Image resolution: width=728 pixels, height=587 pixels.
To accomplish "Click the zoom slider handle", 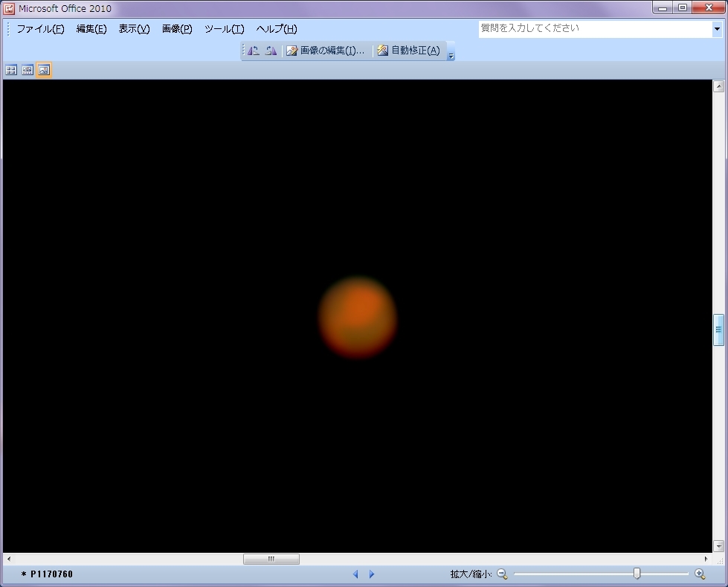I will pyautogui.click(x=637, y=574).
